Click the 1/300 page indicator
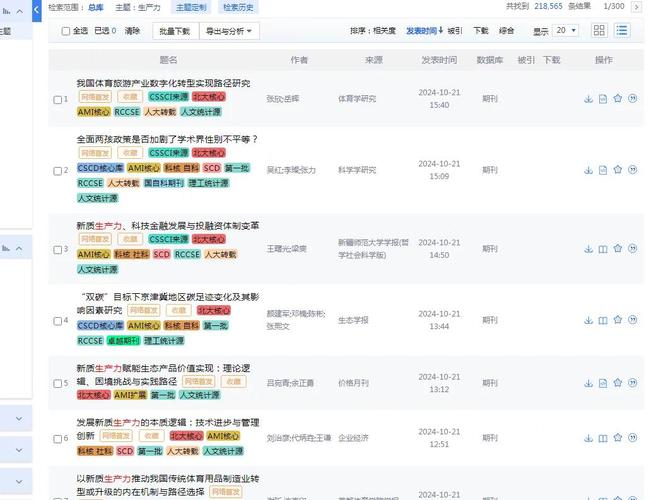Viewport: 661px width, 500px height. 614,6
